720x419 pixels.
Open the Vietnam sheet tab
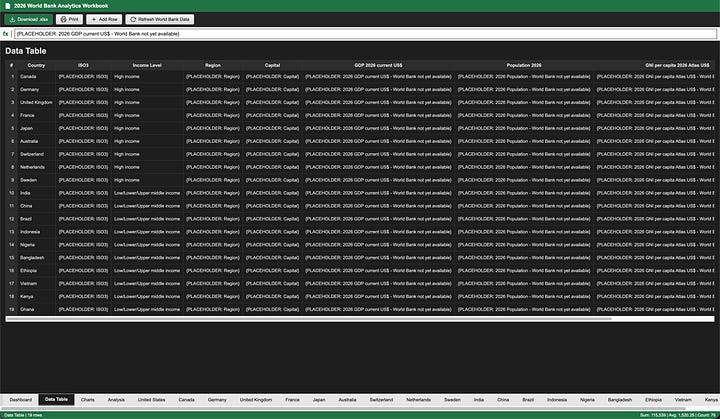pos(683,400)
